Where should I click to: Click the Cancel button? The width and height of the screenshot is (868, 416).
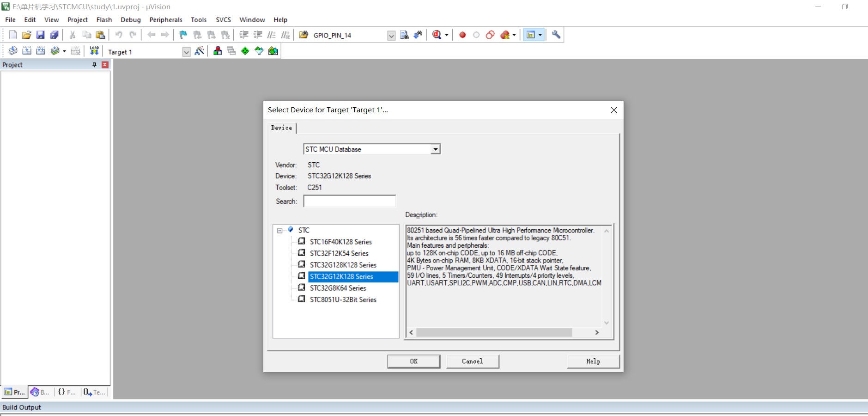click(x=473, y=361)
